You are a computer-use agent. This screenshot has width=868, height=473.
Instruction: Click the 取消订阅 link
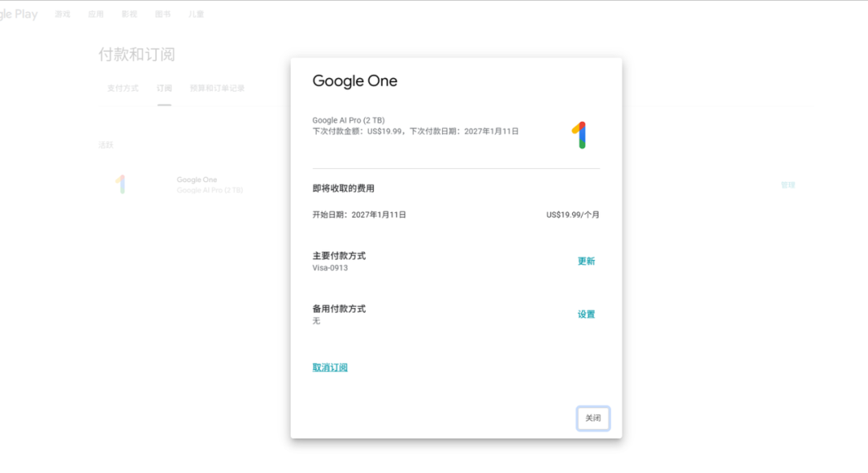pos(330,368)
